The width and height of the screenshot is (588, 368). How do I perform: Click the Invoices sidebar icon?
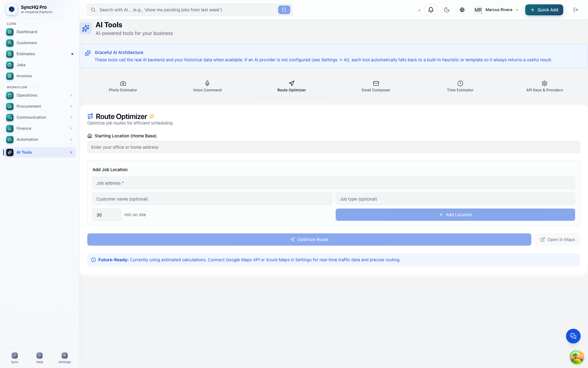pyautogui.click(x=10, y=76)
